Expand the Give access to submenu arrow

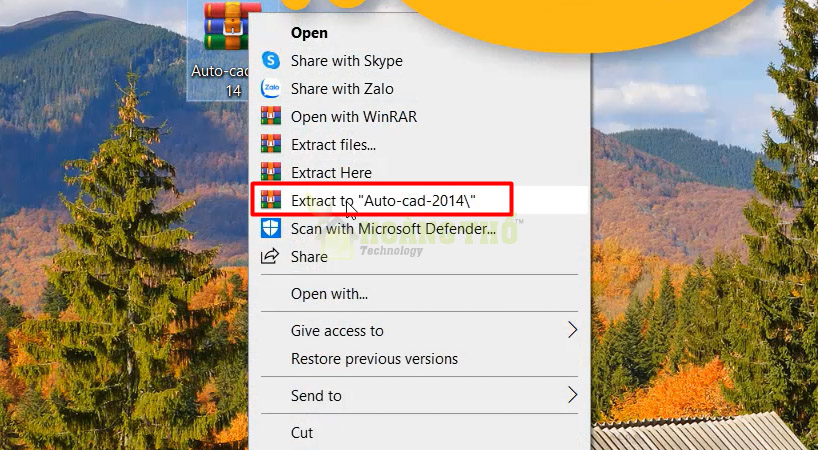tap(572, 330)
